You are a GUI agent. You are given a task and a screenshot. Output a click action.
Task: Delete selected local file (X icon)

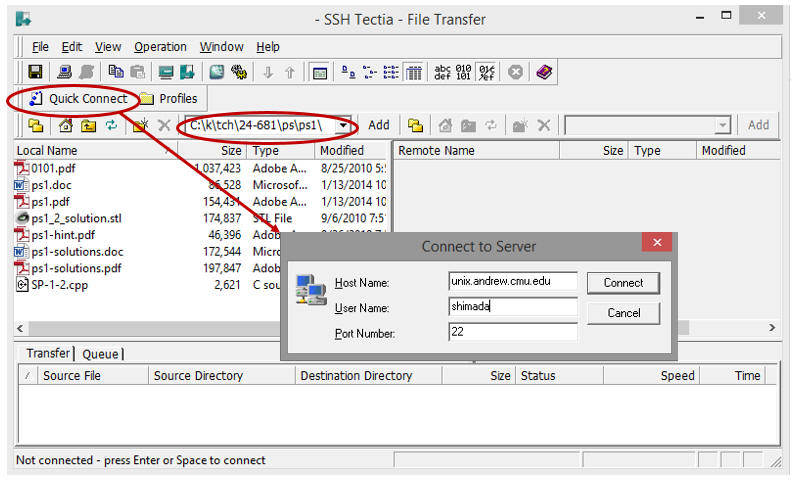[x=164, y=125]
